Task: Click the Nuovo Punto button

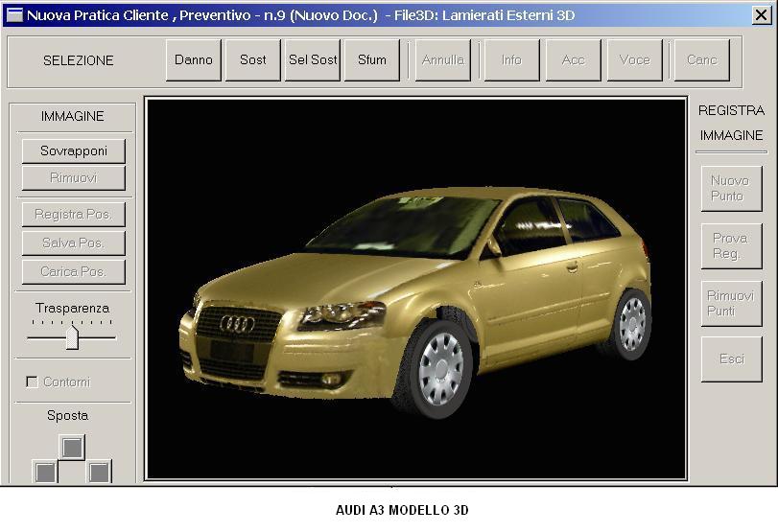Action: pos(731,189)
